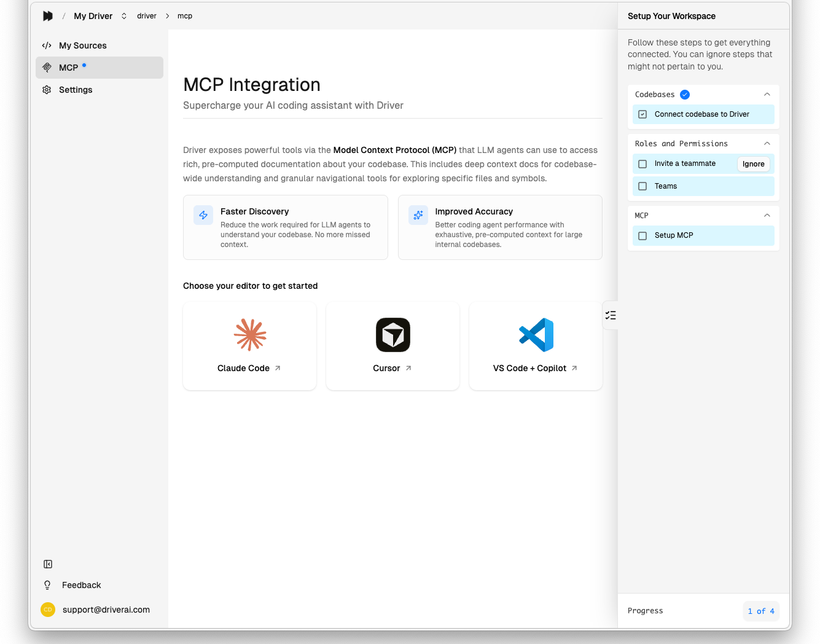Open the Cursor editor setup card
This screenshot has height=644, width=820.
point(392,345)
